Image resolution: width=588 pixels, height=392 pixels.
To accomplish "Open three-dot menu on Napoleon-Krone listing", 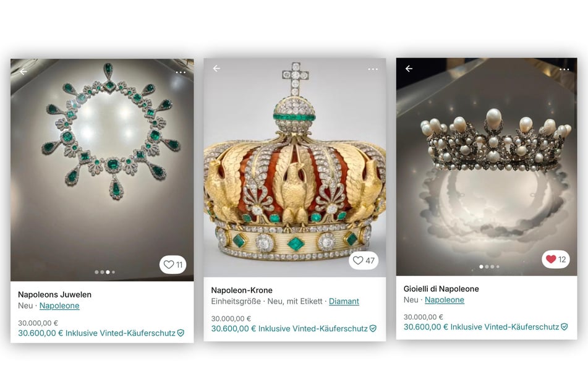I will (373, 69).
